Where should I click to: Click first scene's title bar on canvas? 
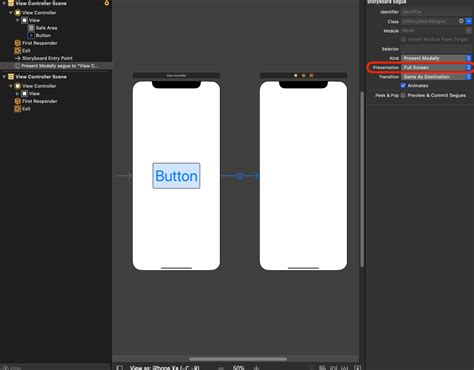176,76
